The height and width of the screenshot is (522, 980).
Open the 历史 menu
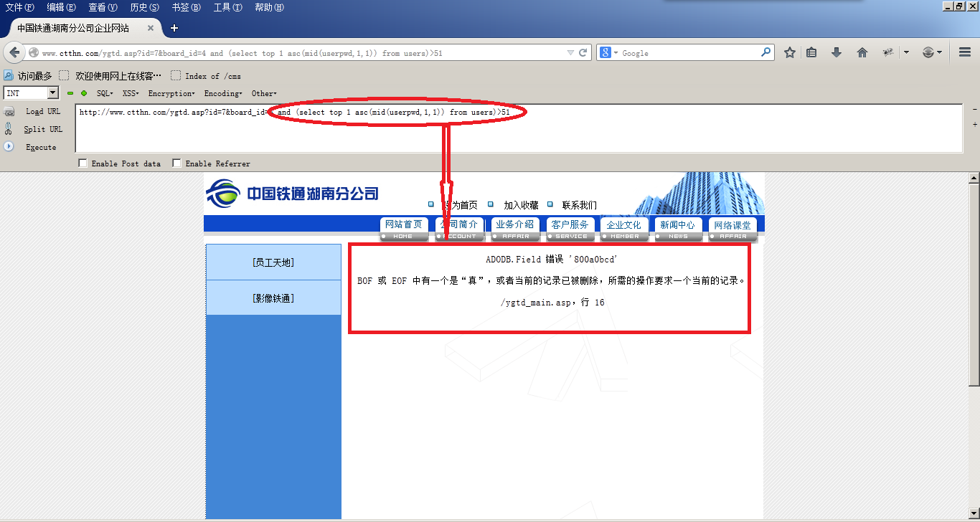[x=145, y=7]
